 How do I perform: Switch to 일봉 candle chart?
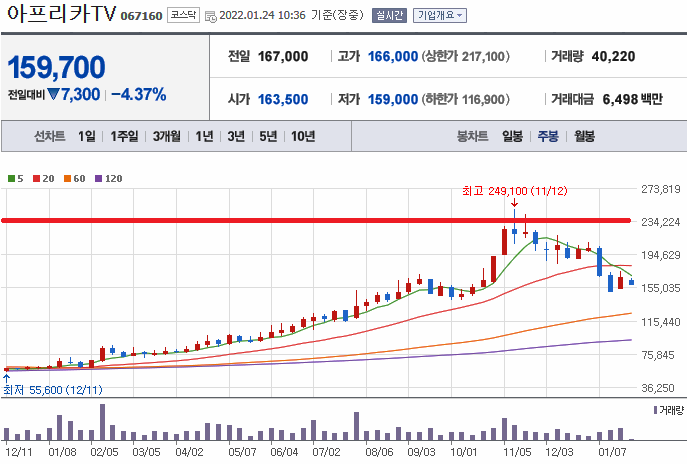513,136
